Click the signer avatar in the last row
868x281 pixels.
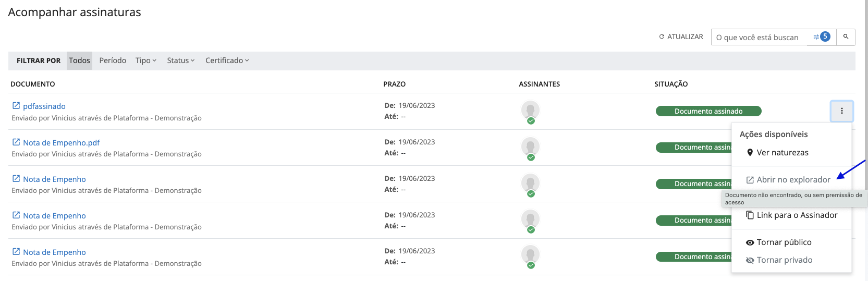pos(530,255)
